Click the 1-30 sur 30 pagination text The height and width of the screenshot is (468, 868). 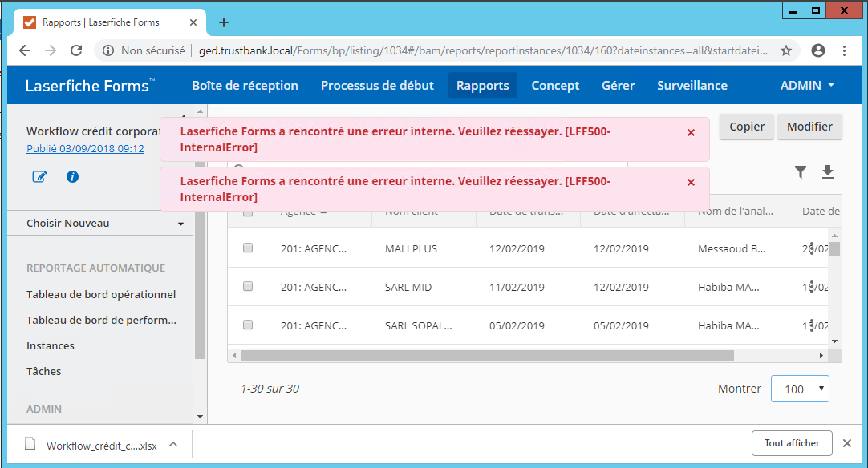(270, 389)
